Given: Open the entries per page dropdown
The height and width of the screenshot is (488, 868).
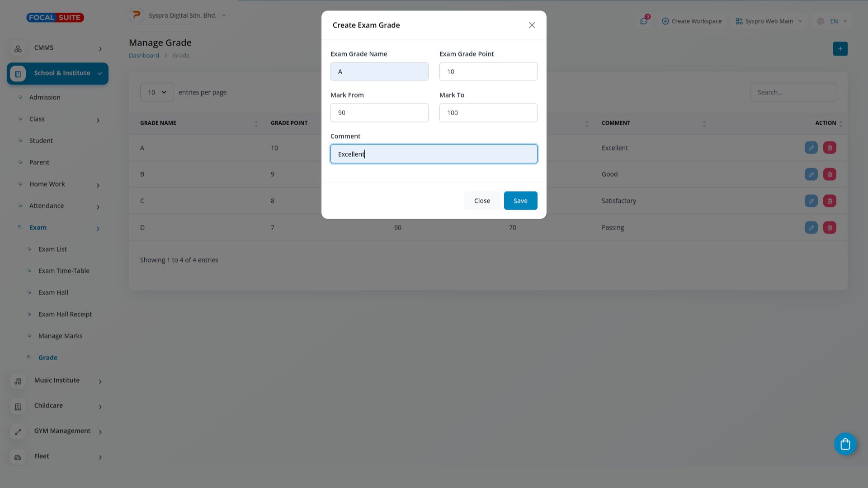Looking at the screenshot, I should pos(157,92).
